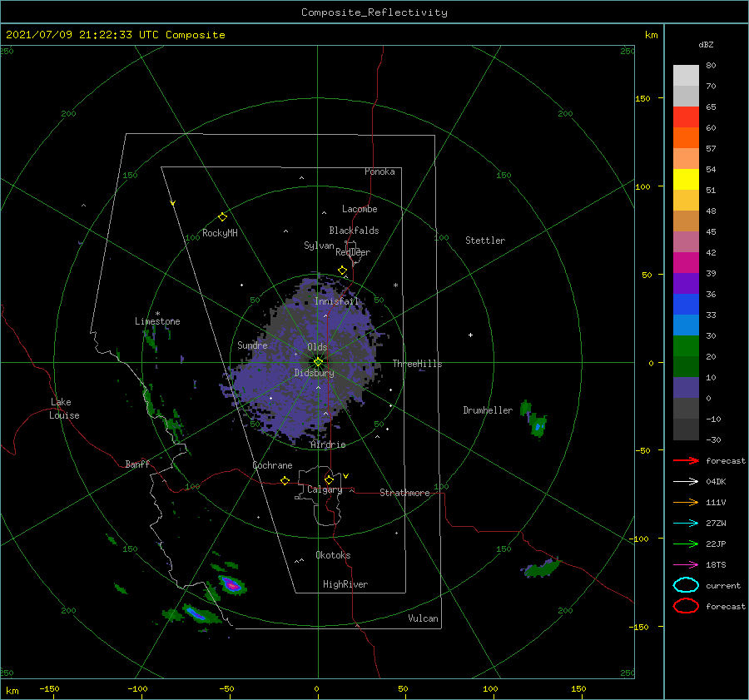Click the green storm cell in the southeast
The width and height of the screenshot is (749, 700).
tap(541, 568)
